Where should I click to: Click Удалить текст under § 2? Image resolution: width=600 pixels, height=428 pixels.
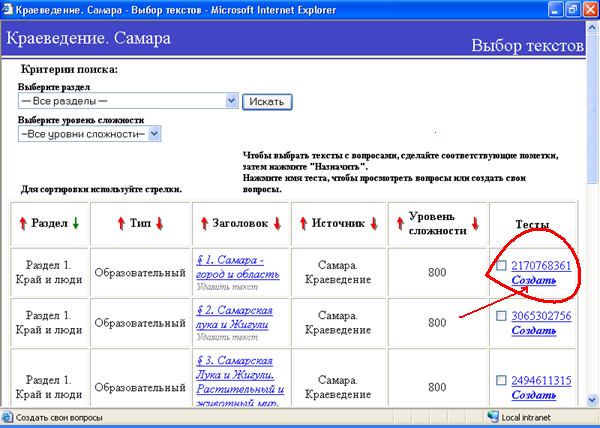[x=227, y=337]
